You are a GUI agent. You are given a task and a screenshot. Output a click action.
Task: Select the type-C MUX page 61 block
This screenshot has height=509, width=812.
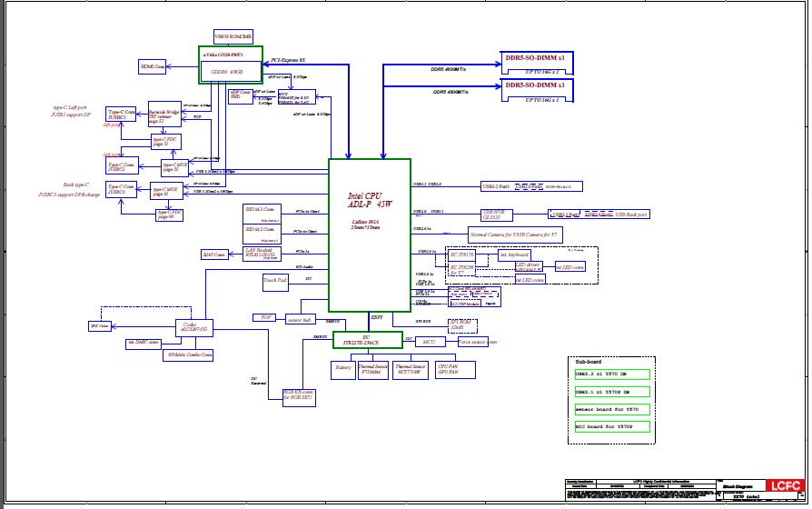166,191
